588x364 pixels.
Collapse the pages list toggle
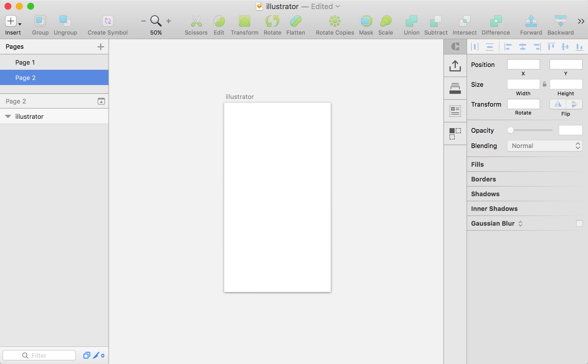coord(101,101)
